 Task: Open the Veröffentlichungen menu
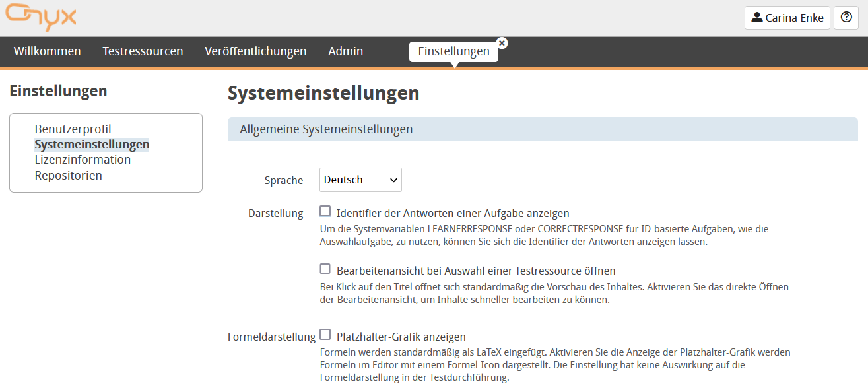tap(255, 51)
